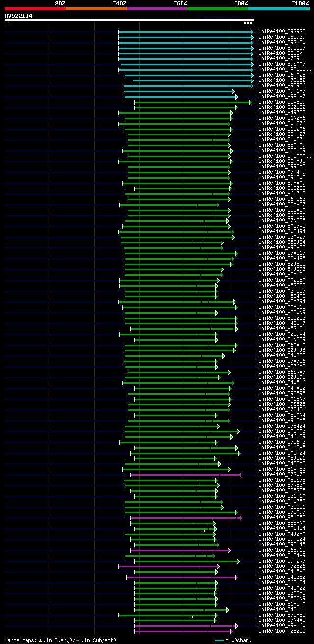Open hit UniRef100_B9GQQ7

(x=282, y=48)
